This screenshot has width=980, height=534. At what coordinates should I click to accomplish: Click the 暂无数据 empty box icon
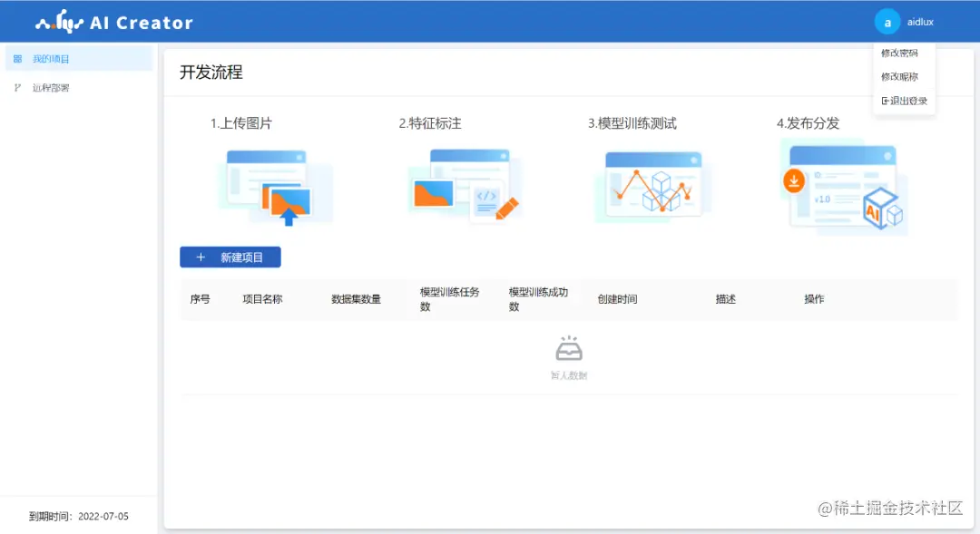click(x=569, y=348)
